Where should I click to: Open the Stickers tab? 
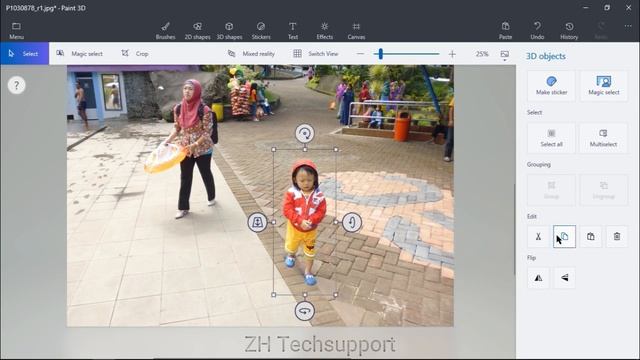tap(261, 31)
